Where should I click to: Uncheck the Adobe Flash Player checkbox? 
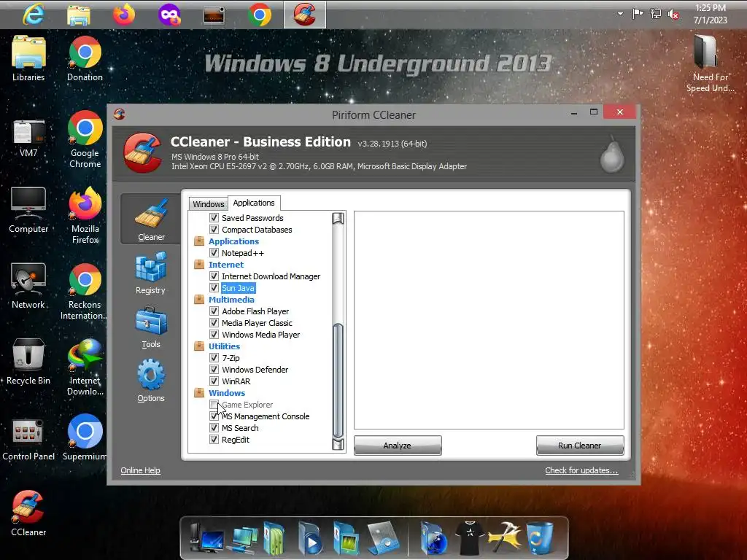214,311
